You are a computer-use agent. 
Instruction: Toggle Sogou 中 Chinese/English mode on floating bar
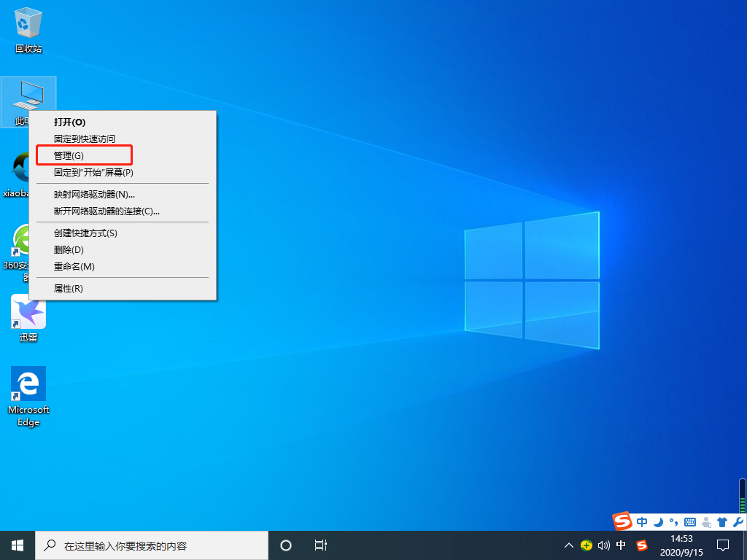click(x=642, y=522)
